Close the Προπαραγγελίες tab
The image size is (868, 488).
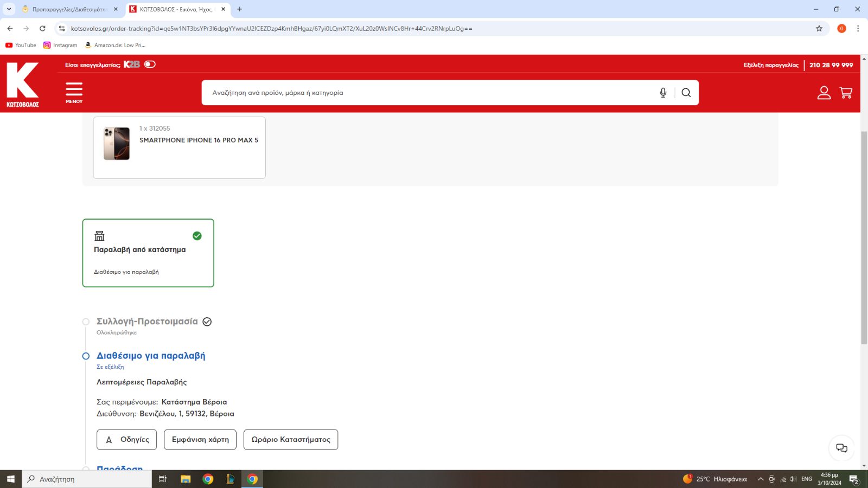pyautogui.click(x=116, y=9)
